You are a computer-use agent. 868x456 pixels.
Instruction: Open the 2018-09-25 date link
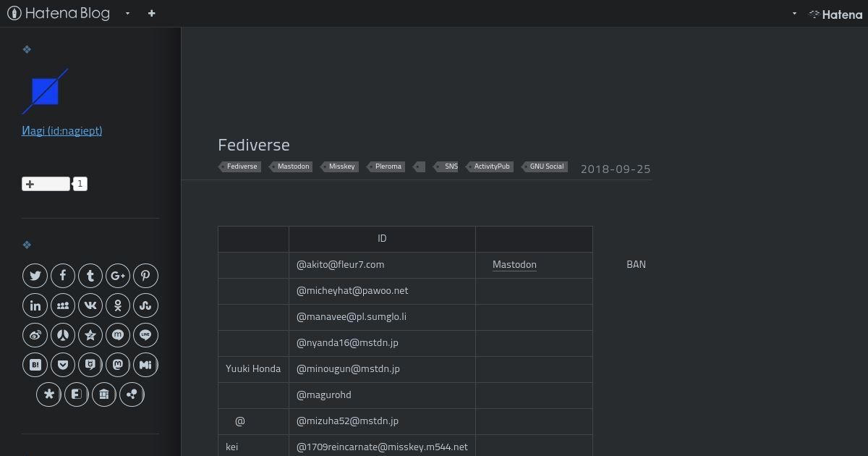pyautogui.click(x=616, y=169)
